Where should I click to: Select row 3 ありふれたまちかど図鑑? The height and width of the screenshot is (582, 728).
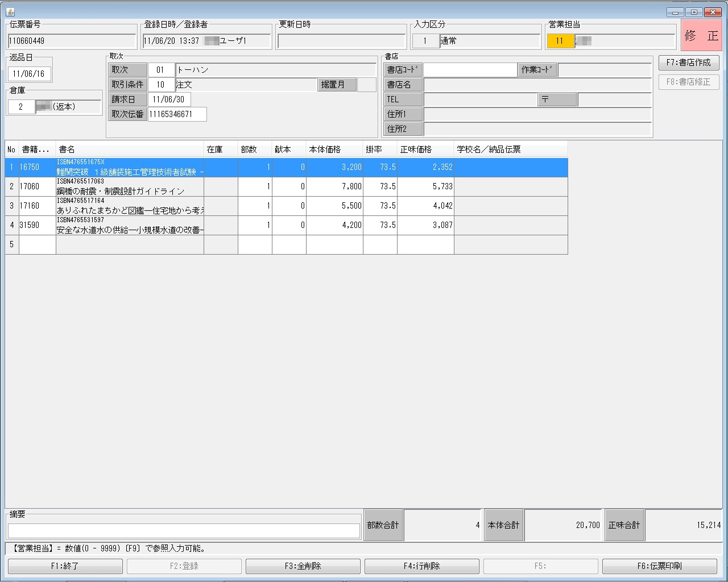pyautogui.click(x=130, y=206)
